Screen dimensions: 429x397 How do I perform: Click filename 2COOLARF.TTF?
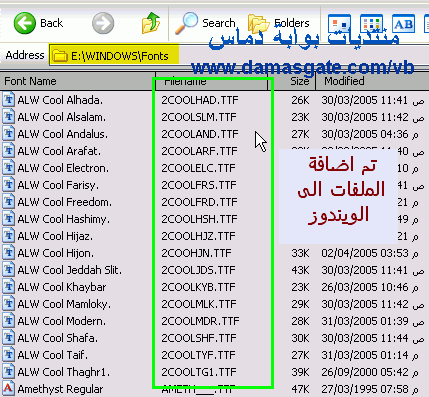[x=199, y=151]
